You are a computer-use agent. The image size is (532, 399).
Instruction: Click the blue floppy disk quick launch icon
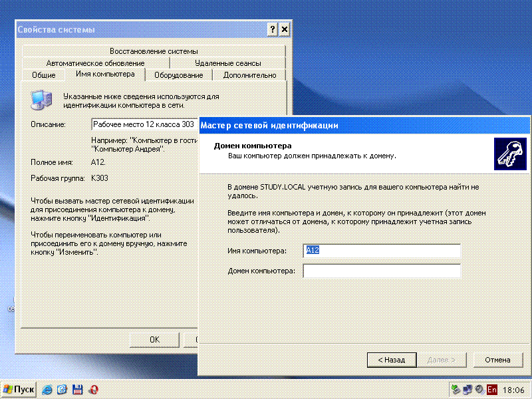click(x=78, y=389)
